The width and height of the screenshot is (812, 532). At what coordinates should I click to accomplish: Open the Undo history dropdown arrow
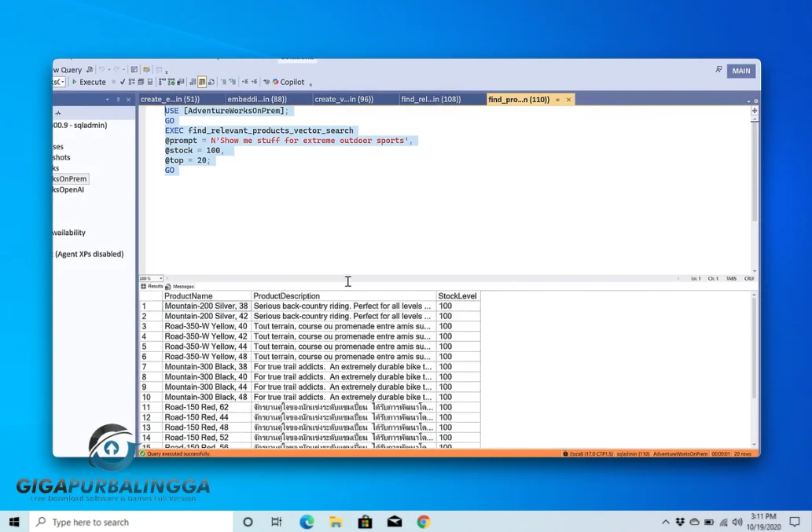coord(109,70)
